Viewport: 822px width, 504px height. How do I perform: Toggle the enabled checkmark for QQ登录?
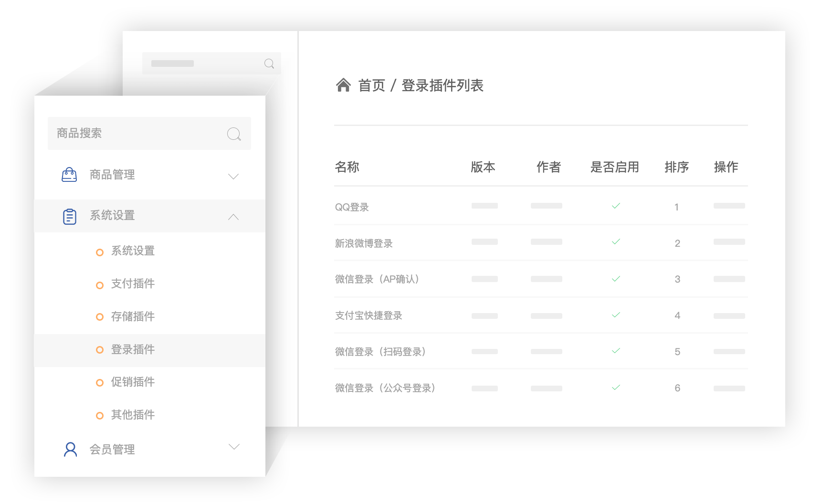point(616,206)
